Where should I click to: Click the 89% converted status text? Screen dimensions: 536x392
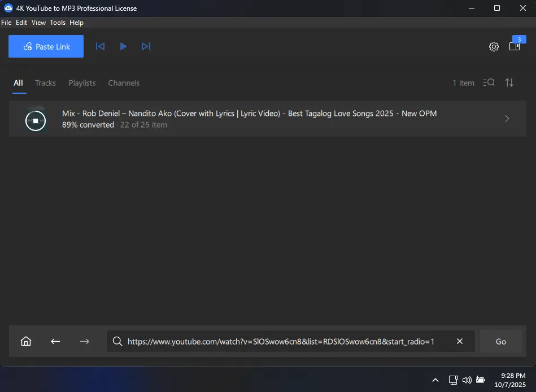pos(88,125)
